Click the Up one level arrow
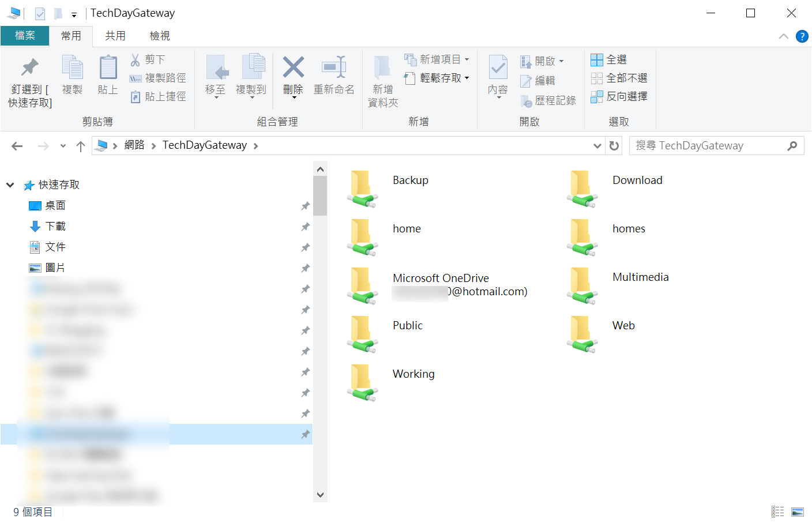The width and height of the screenshot is (812, 523). pos(81,146)
